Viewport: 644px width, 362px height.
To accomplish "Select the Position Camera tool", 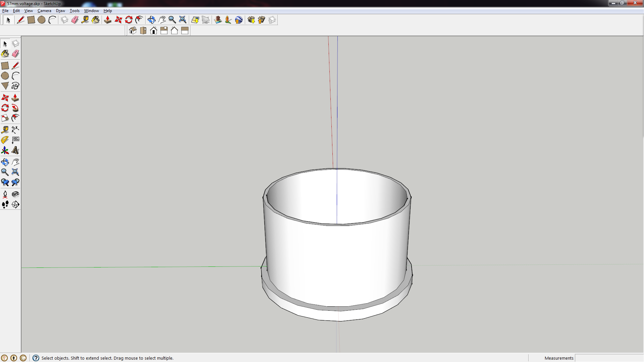I will [x=5, y=194].
